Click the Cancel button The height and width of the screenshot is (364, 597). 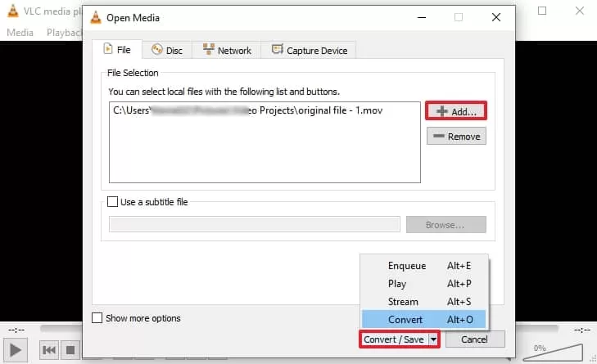475,339
